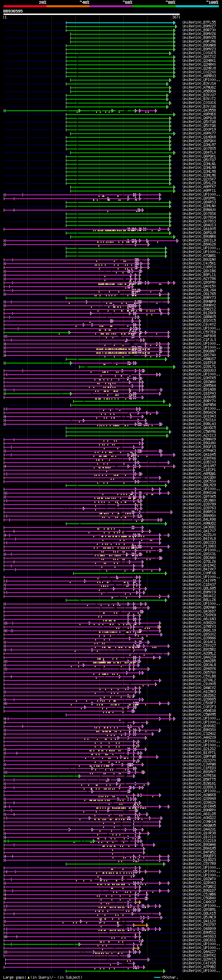
Task: Open hit UniRef100_B9MVZ6
Action: 199,34
